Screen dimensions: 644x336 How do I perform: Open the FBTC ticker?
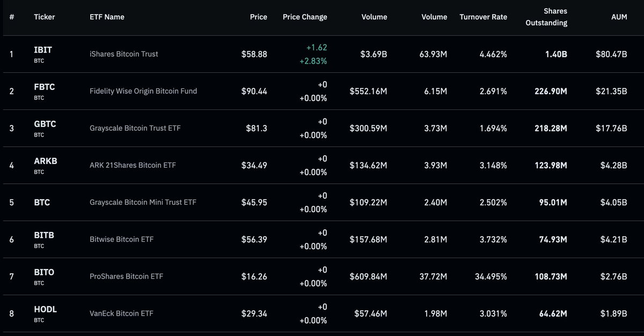[x=45, y=87]
